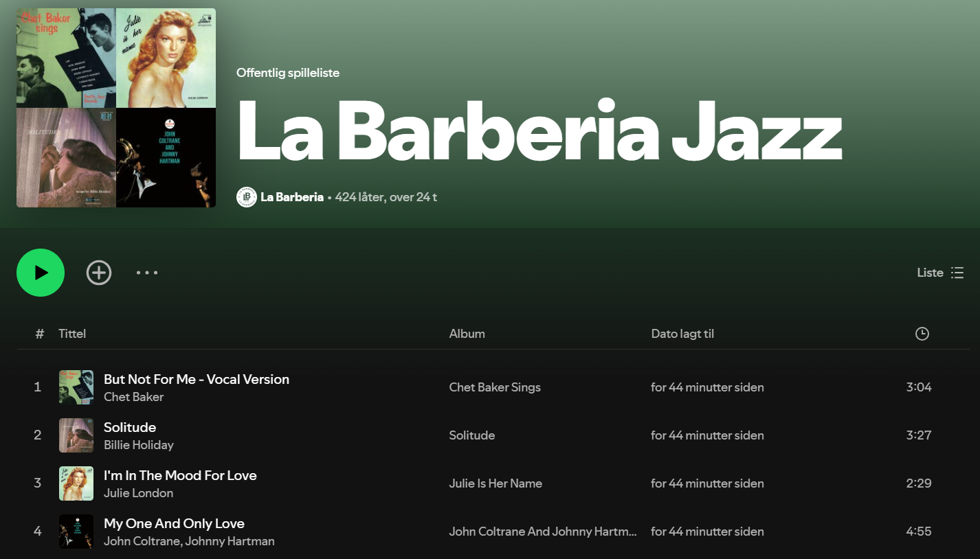Image resolution: width=980 pixels, height=559 pixels.
Task: Click track number 3
Action: tap(38, 483)
